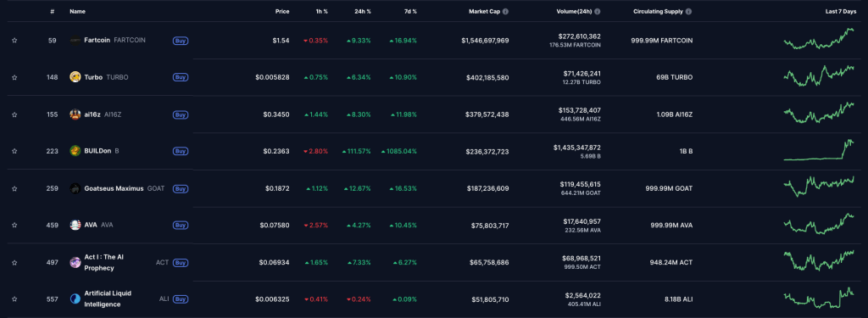The width and height of the screenshot is (868, 318).
Task: Open the BUILDon 7-day sparkline chart
Action: click(x=819, y=150)
